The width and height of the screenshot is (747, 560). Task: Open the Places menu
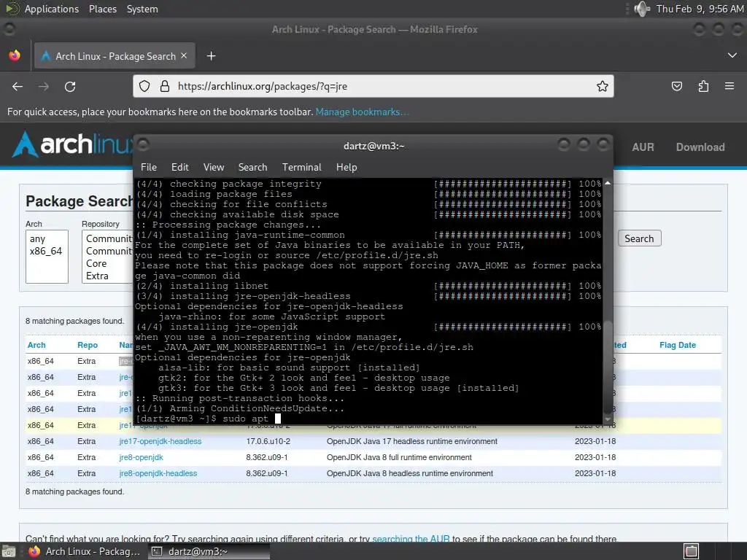[x=102, y=9]
